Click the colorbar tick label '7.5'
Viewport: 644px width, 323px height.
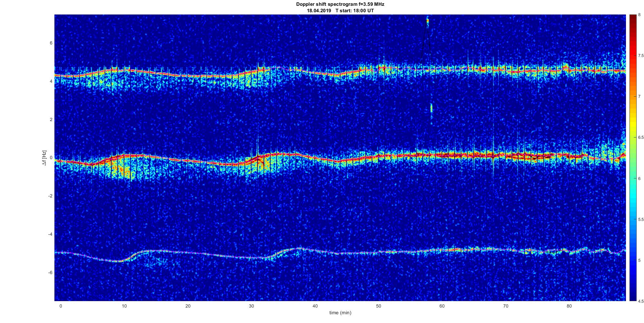[x=641, y=56]
